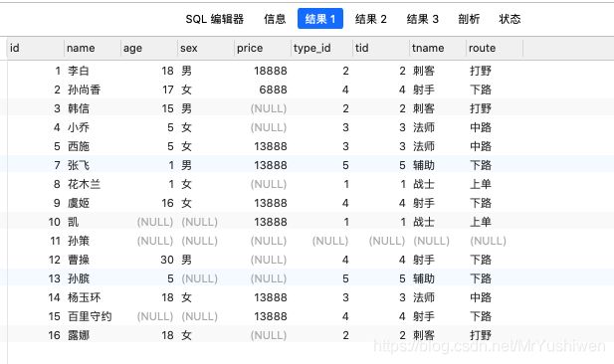Click the age value 30 for 曹操

click(167, 260)
